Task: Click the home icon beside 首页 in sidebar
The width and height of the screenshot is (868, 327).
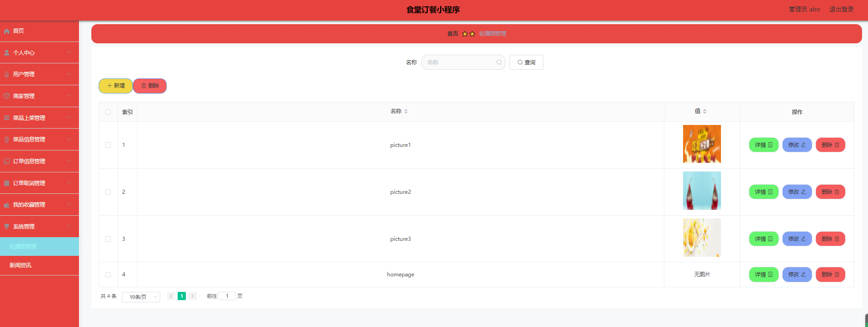Action: click(x=6, y=31)
